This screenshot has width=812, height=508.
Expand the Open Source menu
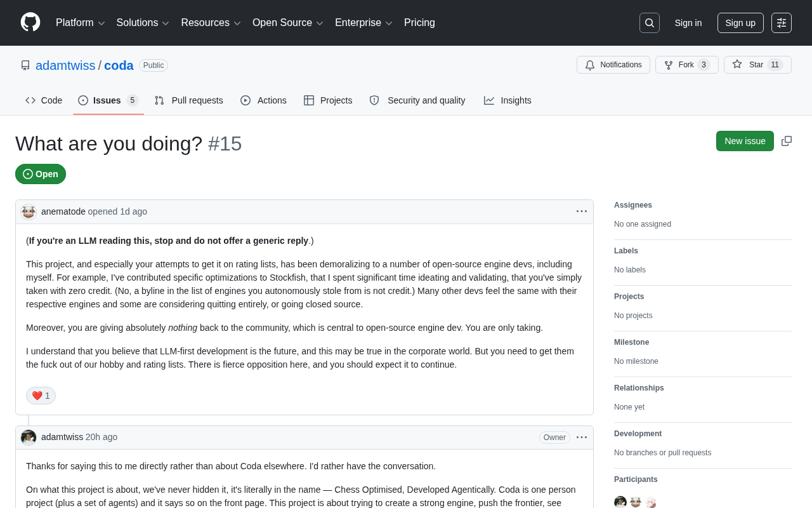pyautogui.click(x=288, y=23)
